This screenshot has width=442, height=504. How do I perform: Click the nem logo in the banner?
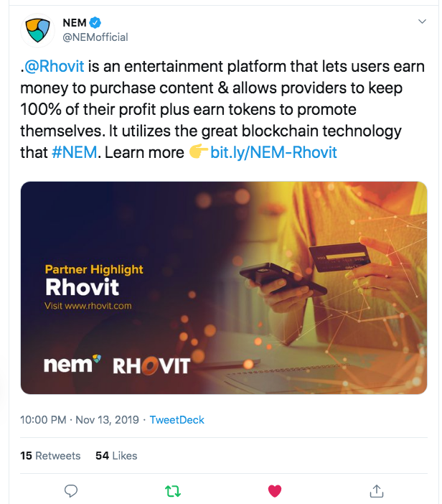[72, 364]
